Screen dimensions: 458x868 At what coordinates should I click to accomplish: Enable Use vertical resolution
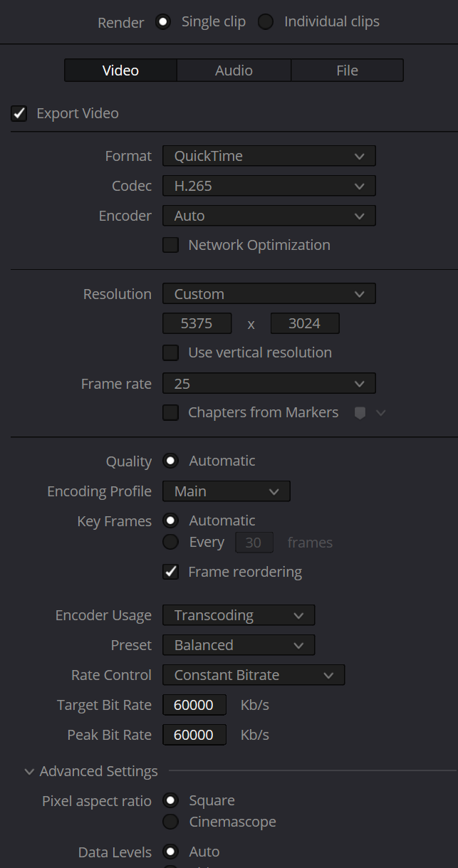pyautogui.click(x=171, y=352)
